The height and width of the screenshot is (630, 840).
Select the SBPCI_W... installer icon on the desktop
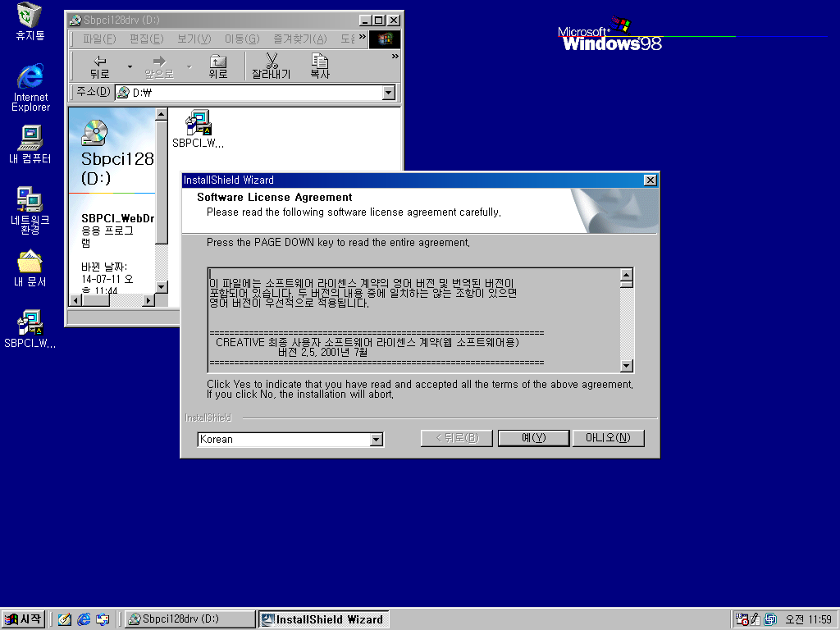[30, 329]
